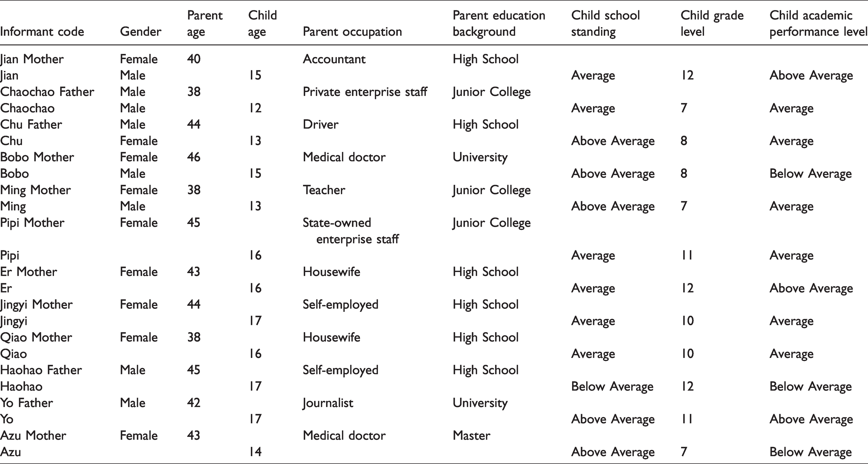Select the 'Master' education cell
Image resolution: width=868 pixels, height=464 pixels.
471,436
